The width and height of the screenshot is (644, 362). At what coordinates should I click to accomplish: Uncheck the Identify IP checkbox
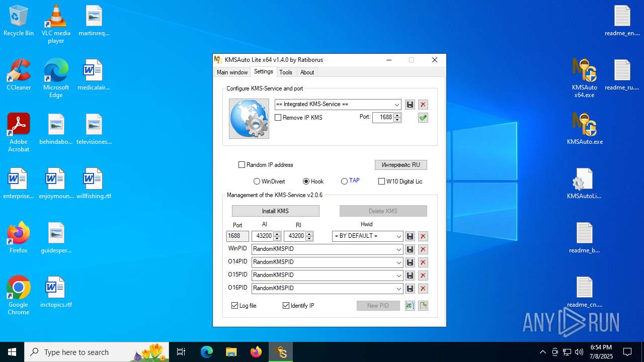click(x=286, y=306)
